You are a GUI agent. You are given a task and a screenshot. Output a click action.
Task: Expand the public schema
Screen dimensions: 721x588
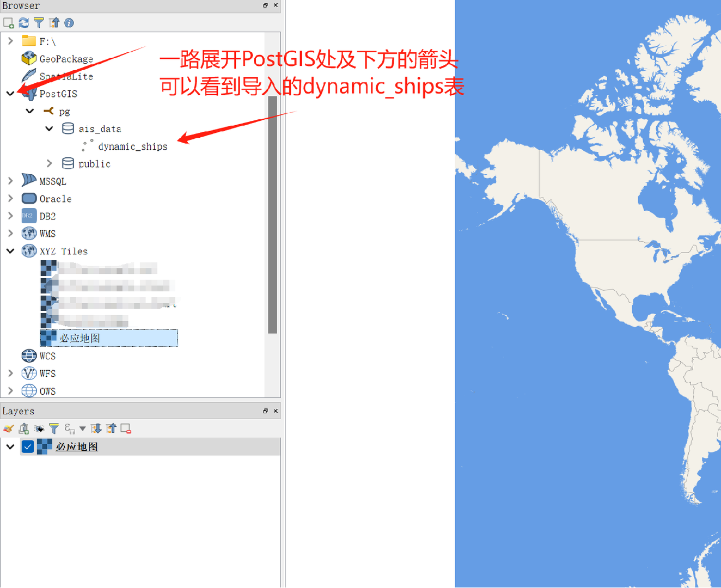(x=50, y=164)
